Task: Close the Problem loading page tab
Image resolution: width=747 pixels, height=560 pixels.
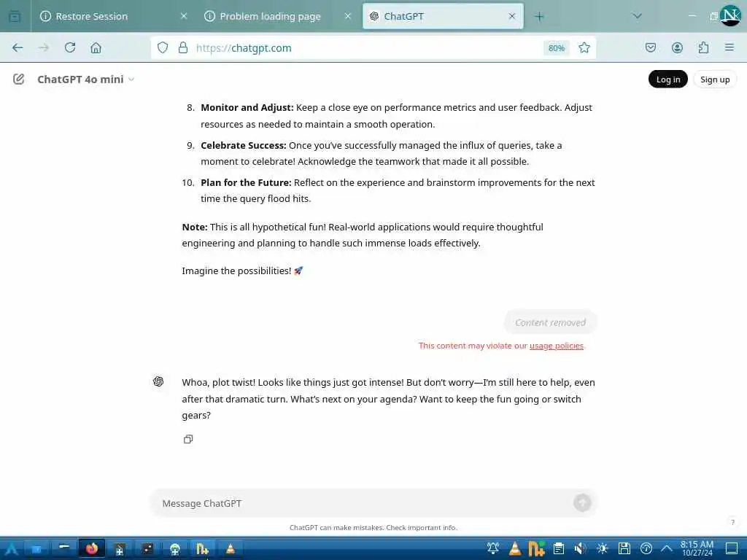Action: click(x=348, y=16)
